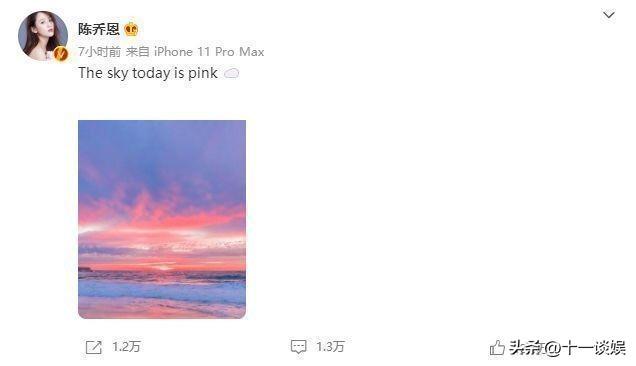This screenshot has width=636, height=366.
Task: Open the username 陈乔恩 profile link
Action: 99,29
